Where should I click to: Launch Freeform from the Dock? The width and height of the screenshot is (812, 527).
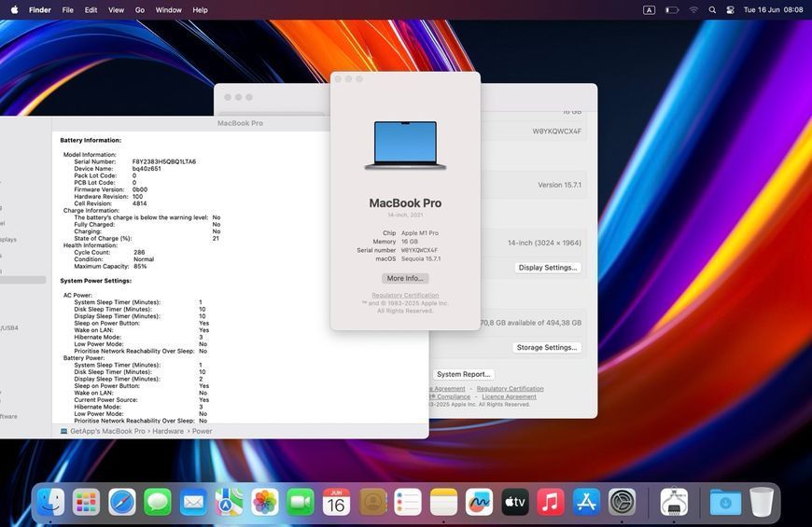[479, 502]
